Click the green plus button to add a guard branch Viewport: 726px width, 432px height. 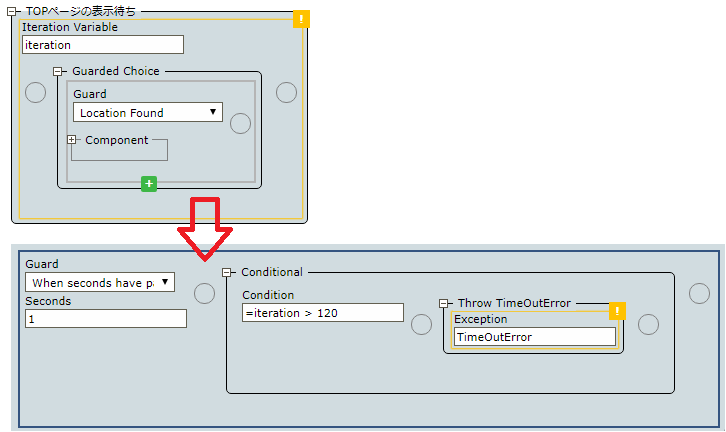click(x=149, y=184)
